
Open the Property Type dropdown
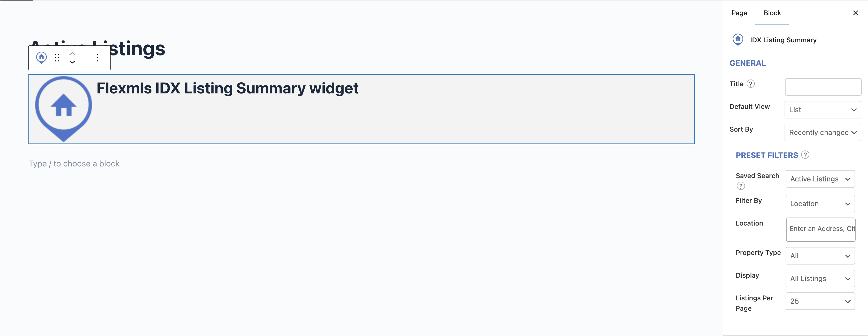pyautogui.click(x=820, y=256)
